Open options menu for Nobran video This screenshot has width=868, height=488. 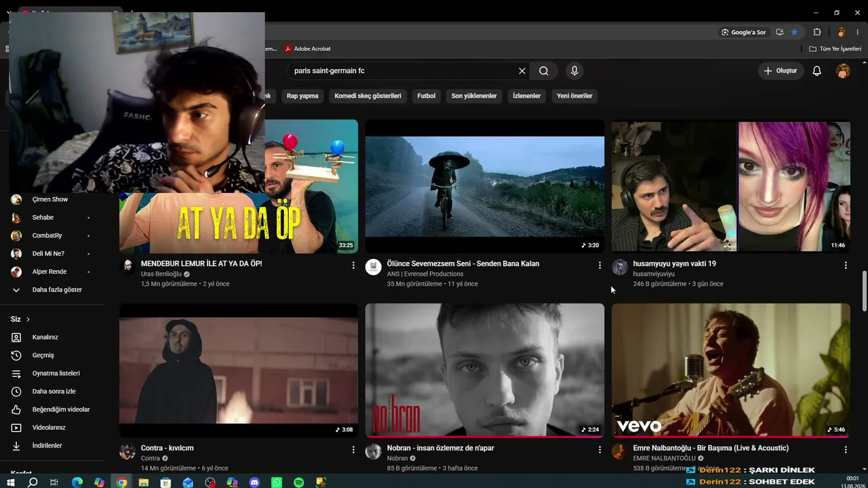click(599, 449)
